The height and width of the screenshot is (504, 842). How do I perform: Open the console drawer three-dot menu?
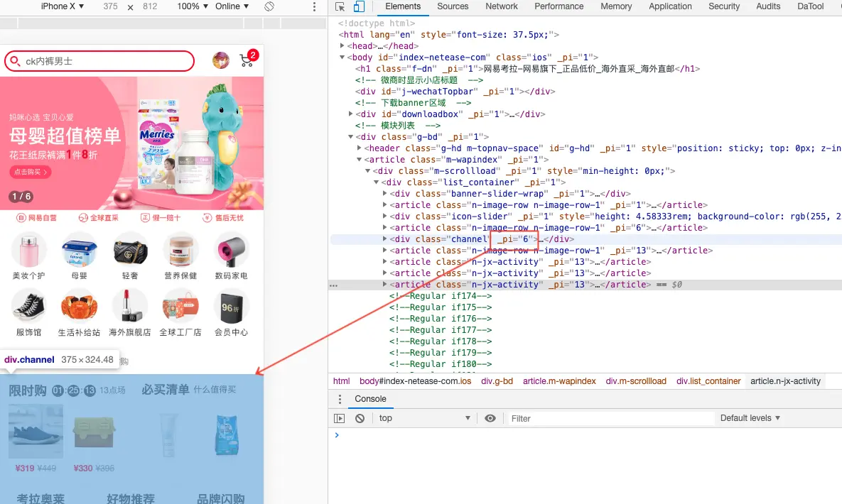click(340, 400)
